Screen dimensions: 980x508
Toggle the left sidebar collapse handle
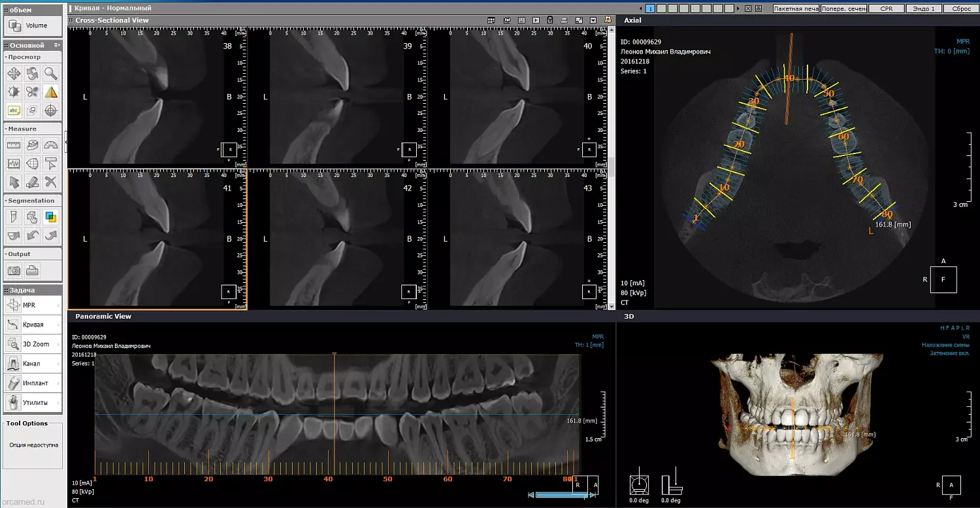click(65, 141)
